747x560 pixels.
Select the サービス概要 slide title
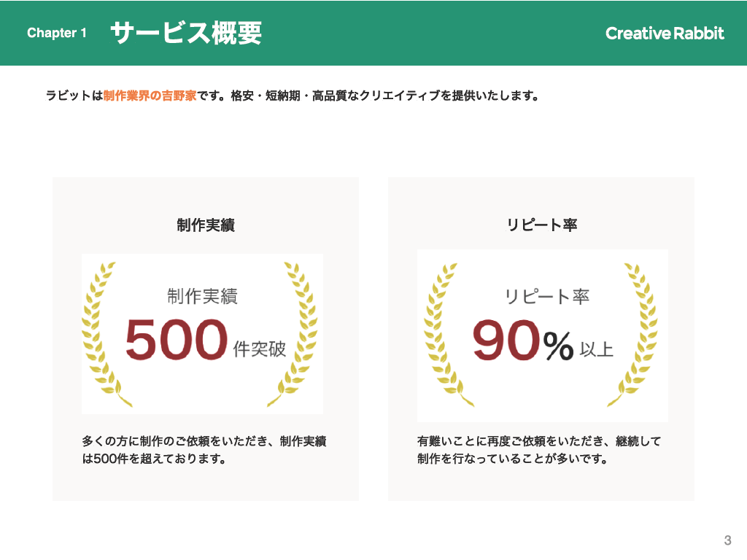pyautogui.click(x=185, y=33)
